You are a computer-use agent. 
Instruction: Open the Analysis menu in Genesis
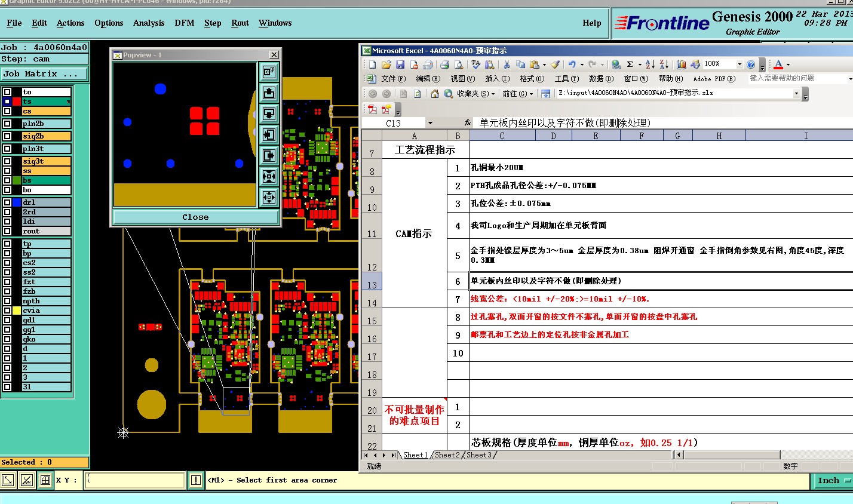[x=149, y=23]
